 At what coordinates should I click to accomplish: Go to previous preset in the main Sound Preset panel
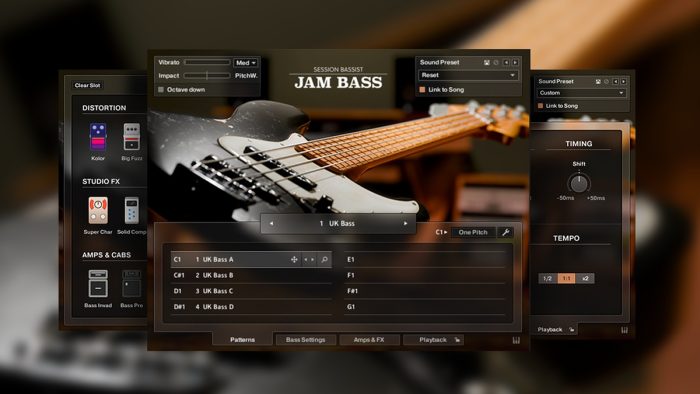506,62
